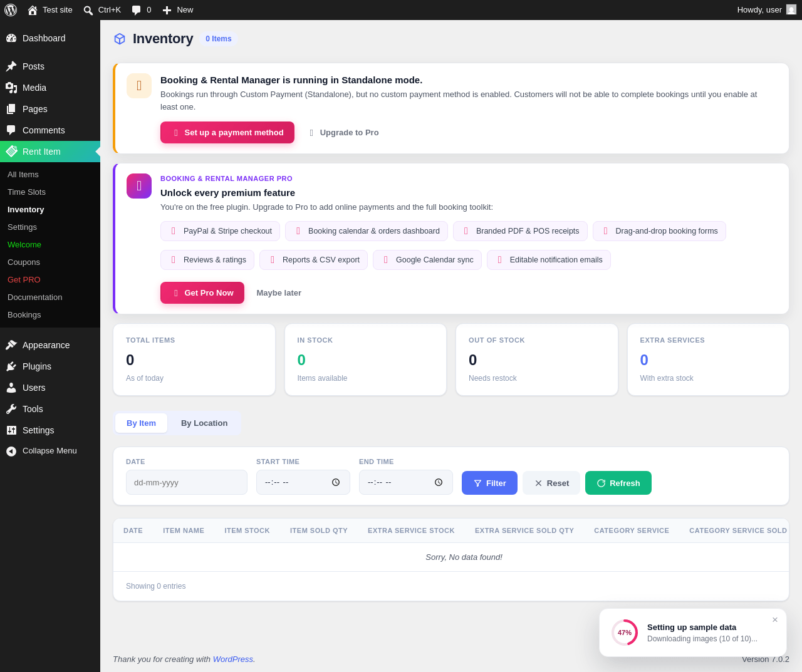
Task: Click the Start Time input field
Action: tap(303, 482)
